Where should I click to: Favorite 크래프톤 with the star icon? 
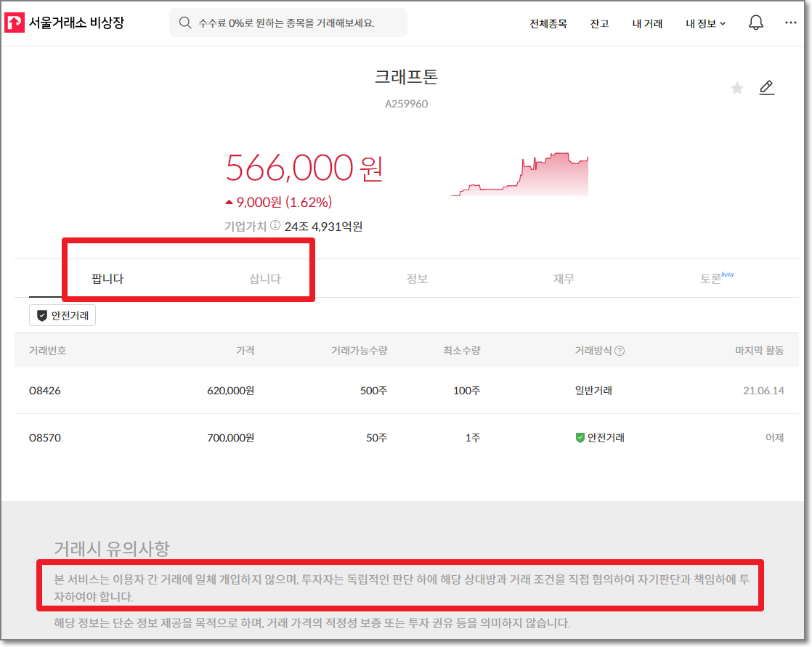click(x=737, y=89)
